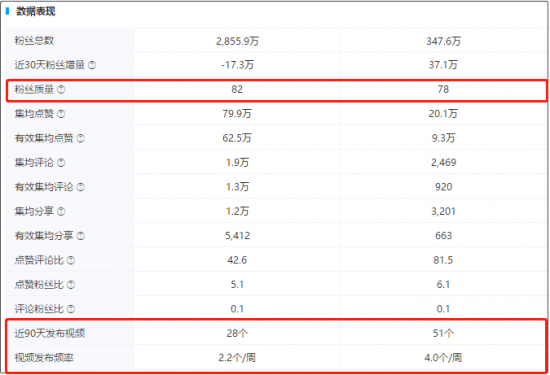Select the 集均点赞 label text
This screenshot has width=550, height=375.
point(34,114)
